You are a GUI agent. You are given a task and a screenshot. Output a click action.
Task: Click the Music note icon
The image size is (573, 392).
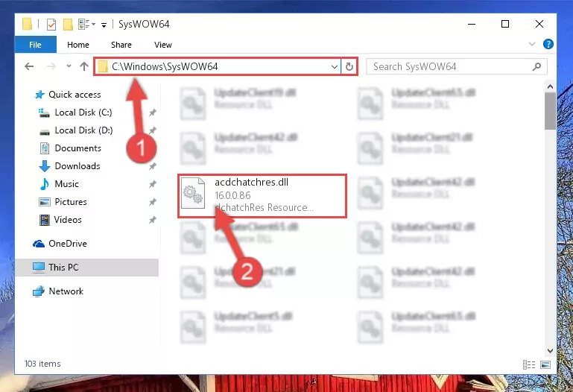click(44, 184)
